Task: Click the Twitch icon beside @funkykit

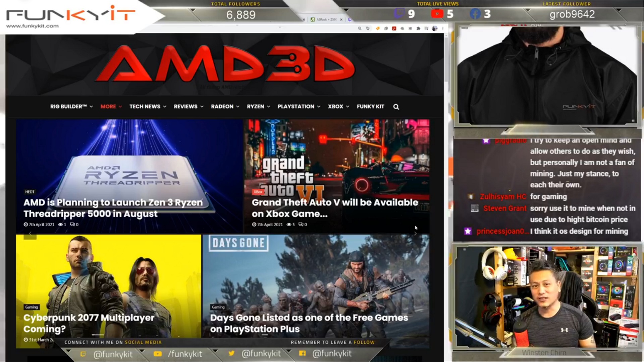Action: coord(83,354)
